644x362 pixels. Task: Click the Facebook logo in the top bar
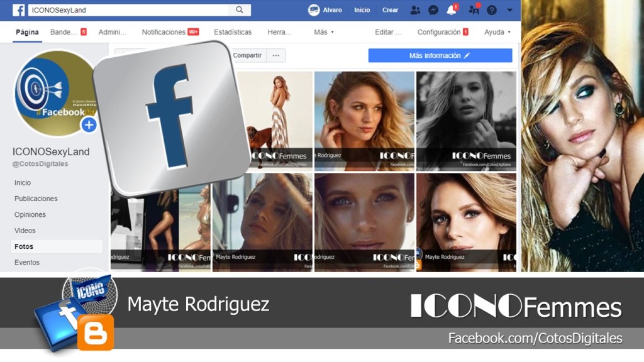click(x=19, y=10)
